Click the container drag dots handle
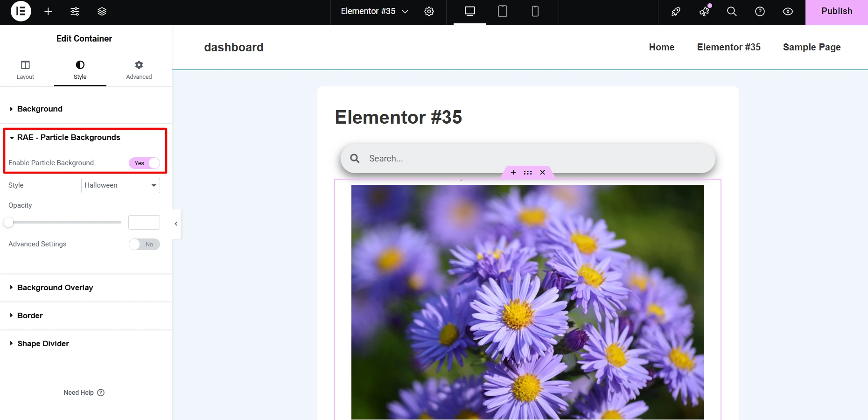The height and width of the screenshot is (420, 868). coord(528,172)
